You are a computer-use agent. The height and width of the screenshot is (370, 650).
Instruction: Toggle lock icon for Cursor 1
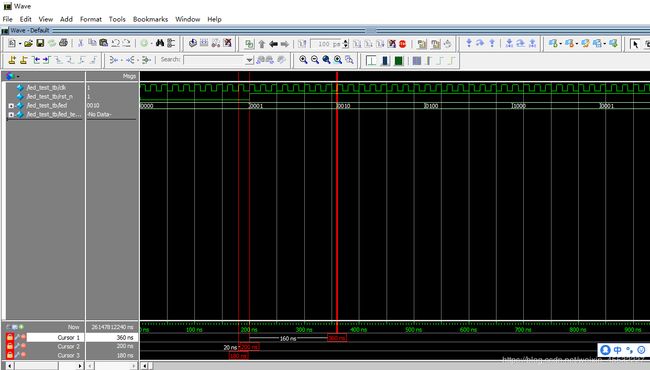pos(10,337)
